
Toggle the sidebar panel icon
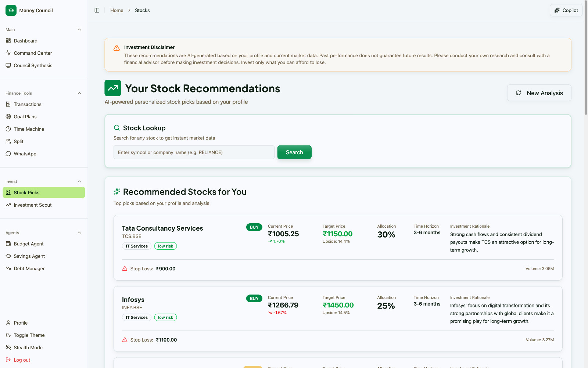(x=97, y=10)
